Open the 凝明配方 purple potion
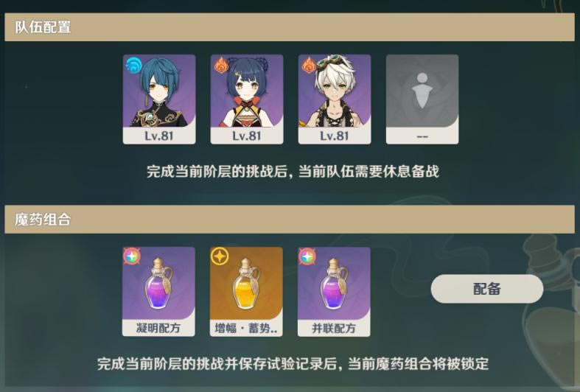The image size is (580, 392). point(158,292)
